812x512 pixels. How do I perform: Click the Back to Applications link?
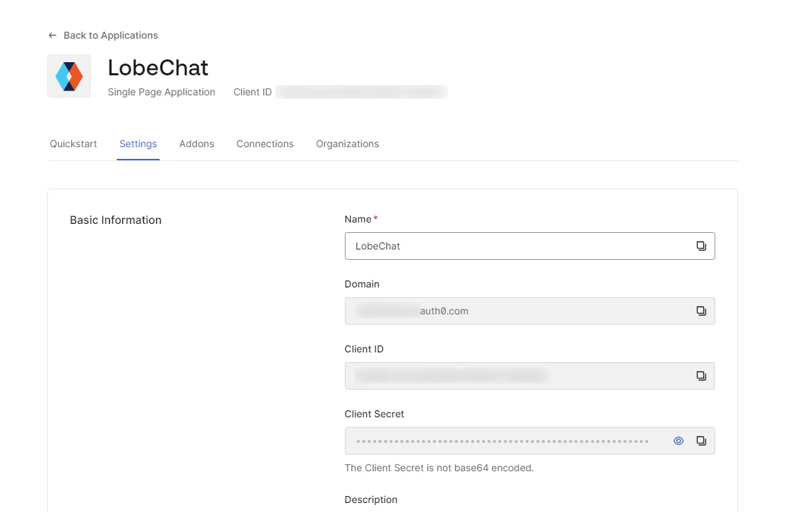(x=110, y=35)
